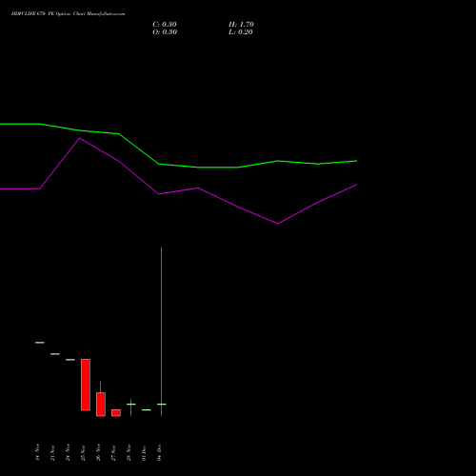Click the '14 Nov' date axis label
This screenshot has width=476, height=476.
[37, 452]
